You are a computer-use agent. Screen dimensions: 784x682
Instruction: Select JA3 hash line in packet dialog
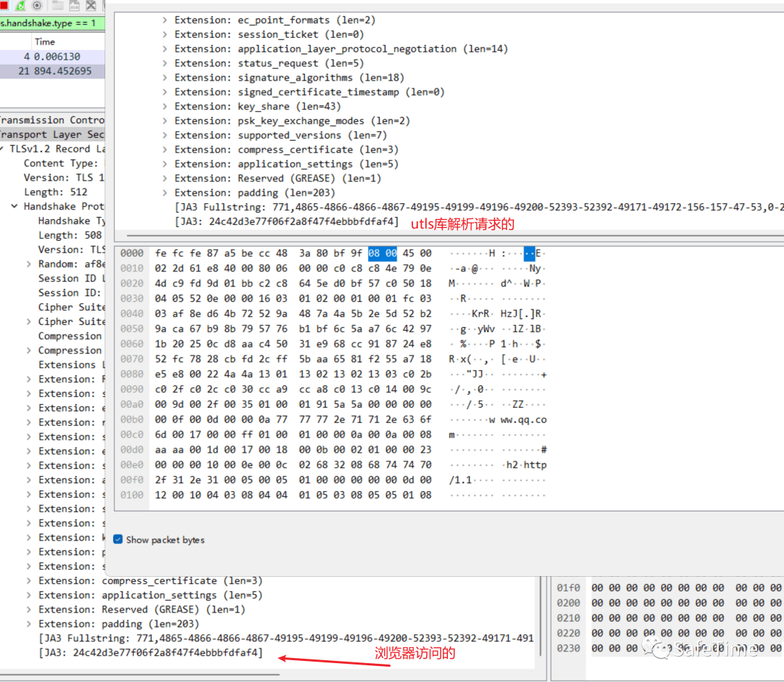287,221
